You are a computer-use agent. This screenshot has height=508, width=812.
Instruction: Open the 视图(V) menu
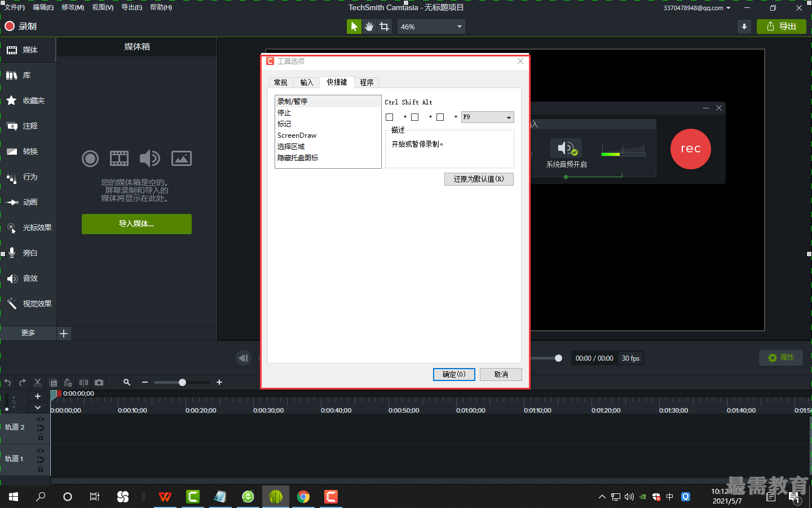click(x=103, y=7)
